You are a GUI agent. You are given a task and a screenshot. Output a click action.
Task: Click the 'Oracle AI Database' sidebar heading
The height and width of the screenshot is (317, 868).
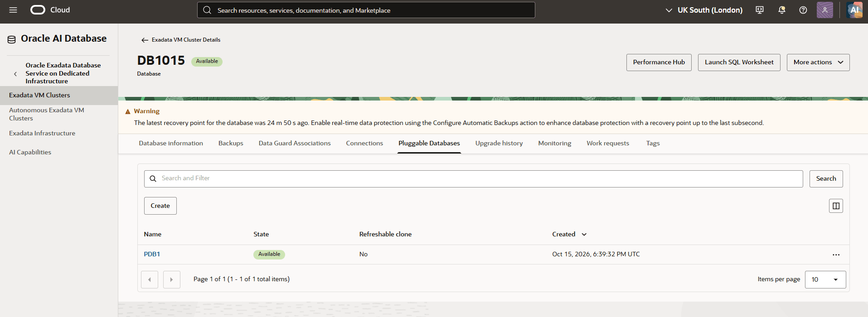point(64,39)
